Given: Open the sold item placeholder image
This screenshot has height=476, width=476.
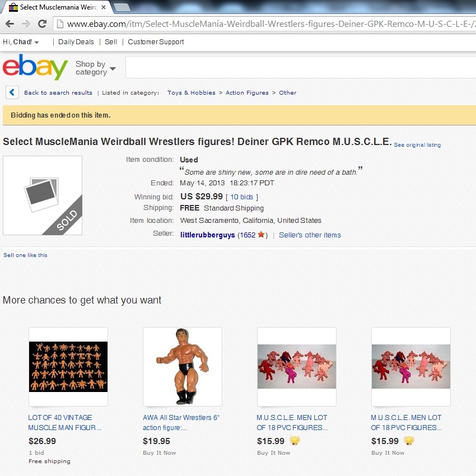Looking at the screenshot, I should point(43,195).
